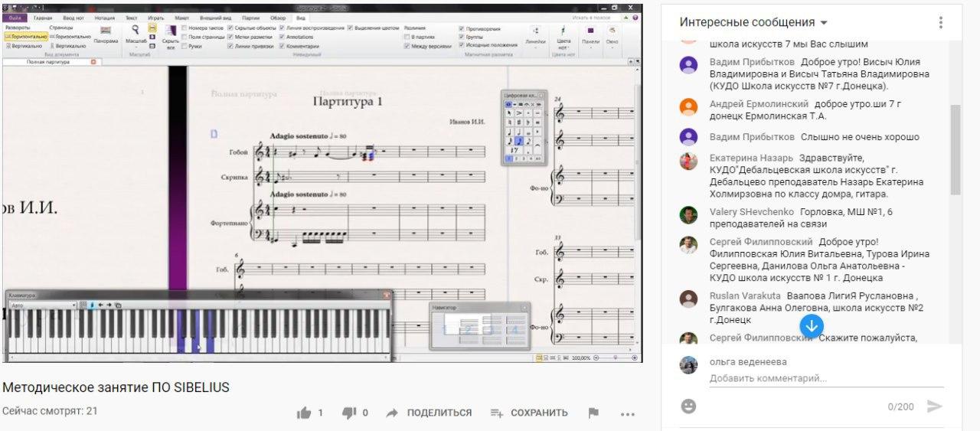Click the zoom-out minus in the status bar

(x=596, y=358)
